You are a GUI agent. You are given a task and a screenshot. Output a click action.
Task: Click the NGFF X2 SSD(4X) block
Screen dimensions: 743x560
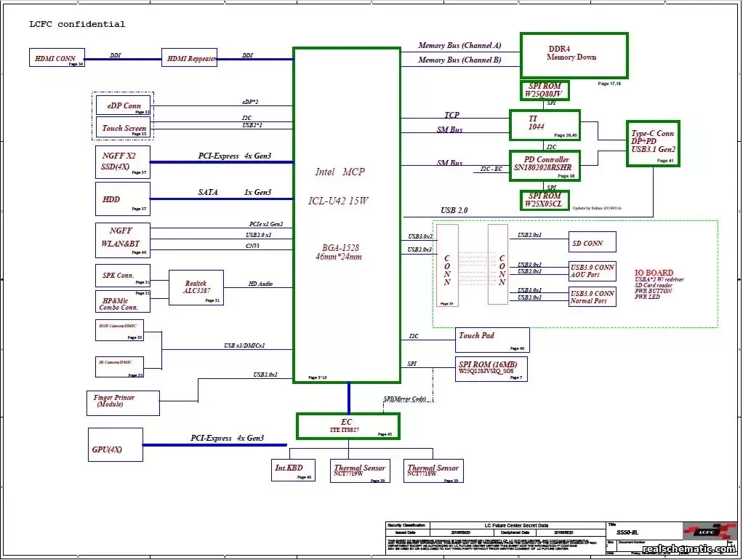123,162
